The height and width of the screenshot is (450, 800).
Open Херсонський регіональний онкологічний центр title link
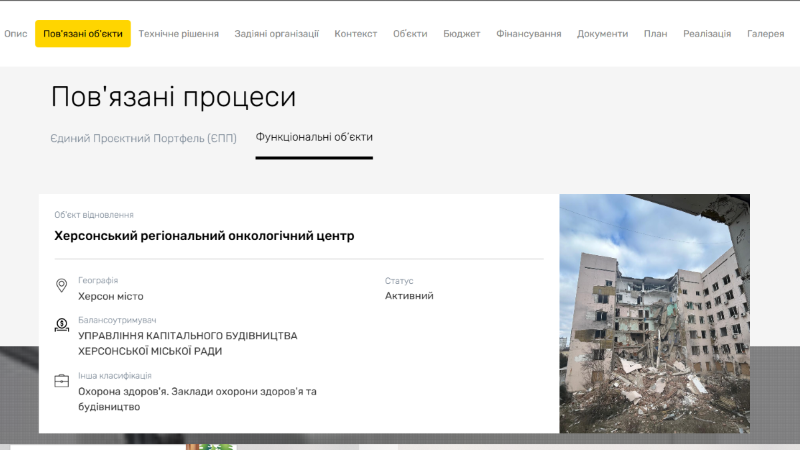(x=204, y=236)
